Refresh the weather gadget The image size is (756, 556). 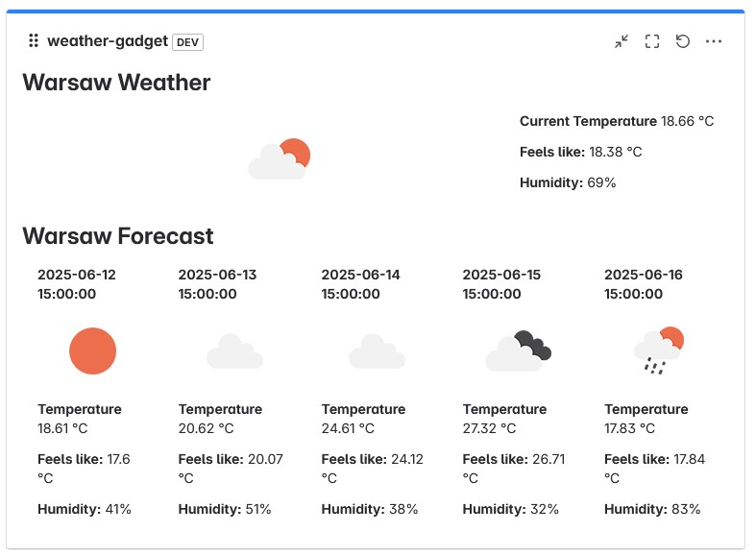683,41
